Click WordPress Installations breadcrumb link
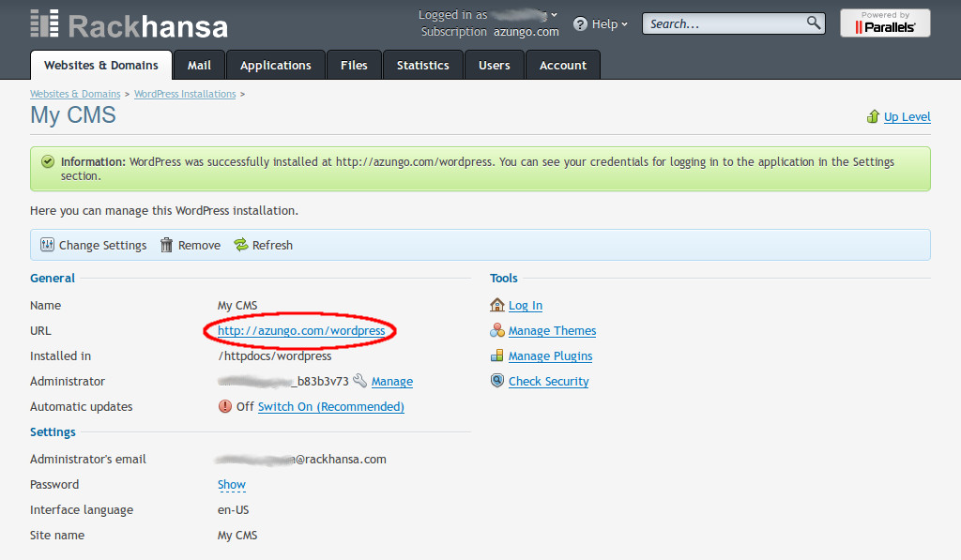Screen dimensions: 961x560 click(185, 94)
